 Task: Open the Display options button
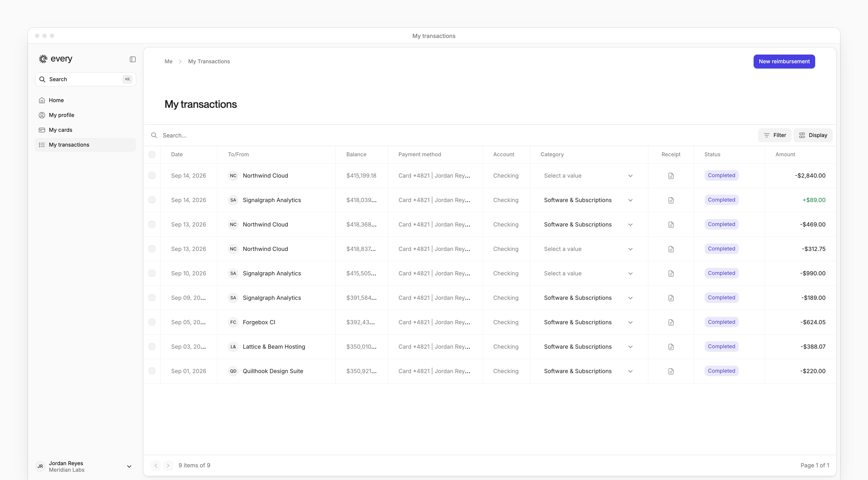coord(813,135)
